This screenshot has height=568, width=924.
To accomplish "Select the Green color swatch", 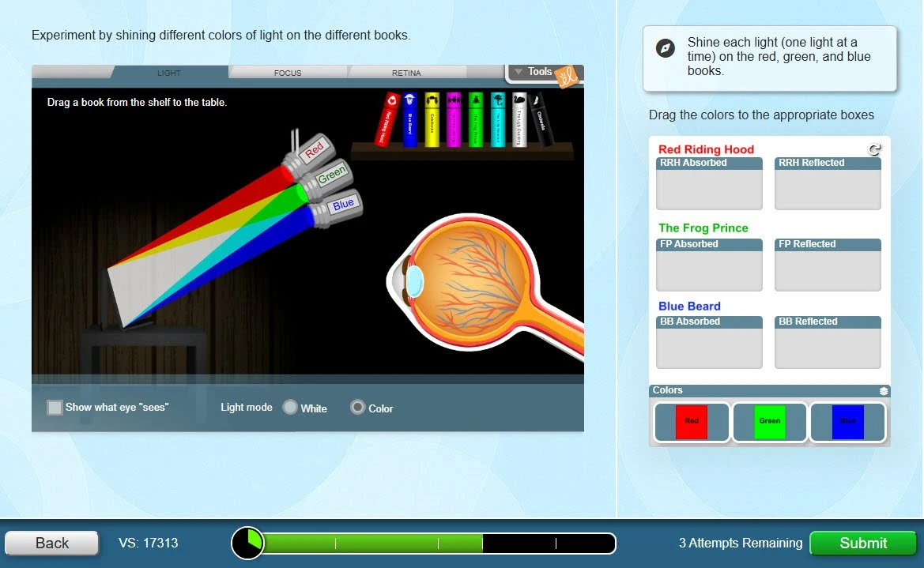I will [768, 421].
